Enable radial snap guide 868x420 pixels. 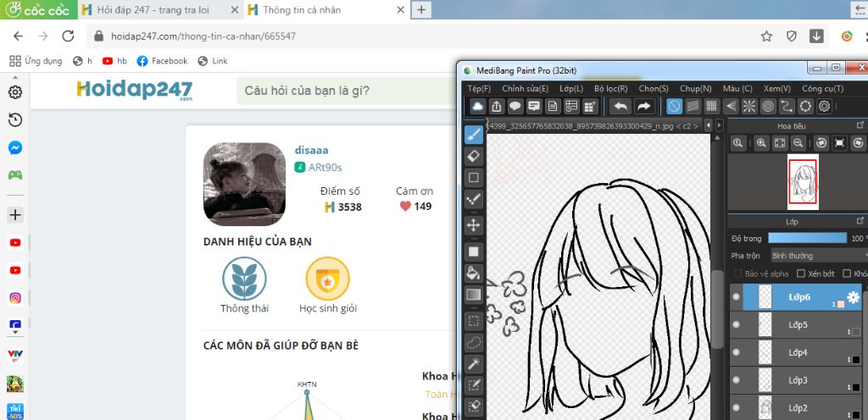coord(749,106)
